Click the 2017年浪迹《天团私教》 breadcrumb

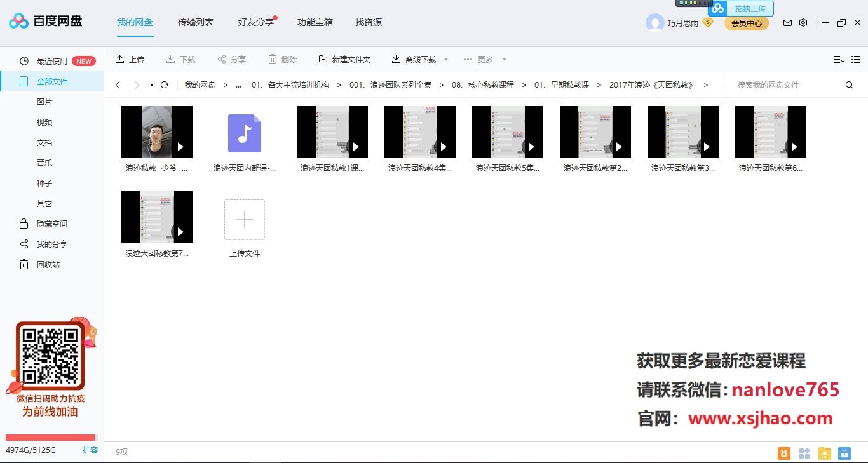(651, 85)
